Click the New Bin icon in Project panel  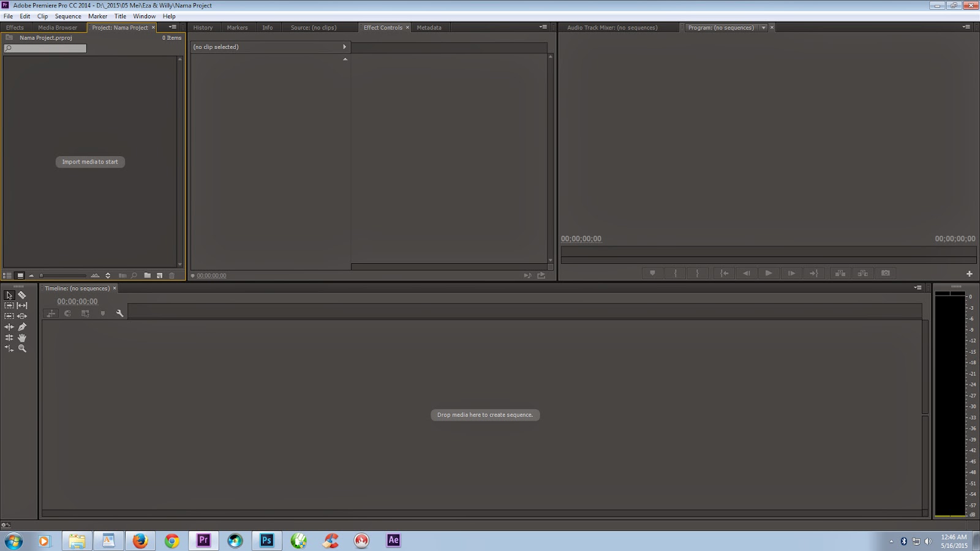[x=147, y=275]
